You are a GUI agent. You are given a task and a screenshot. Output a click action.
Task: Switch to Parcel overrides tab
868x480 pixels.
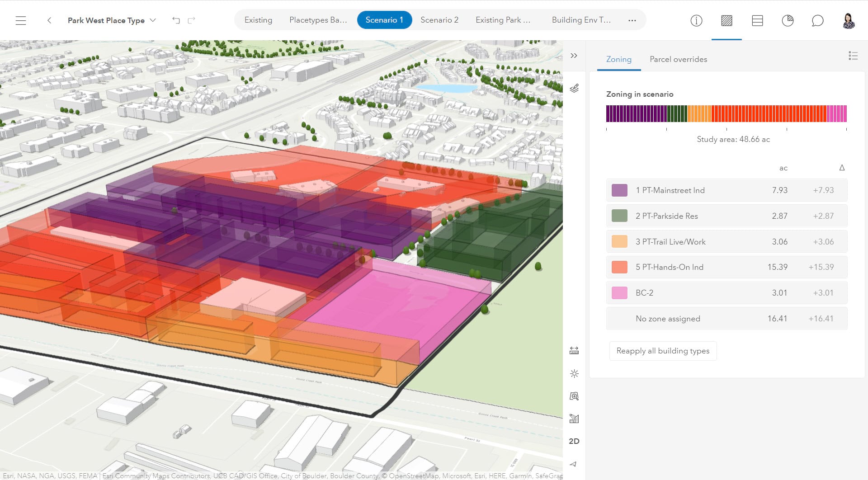[x=678, y=59]
